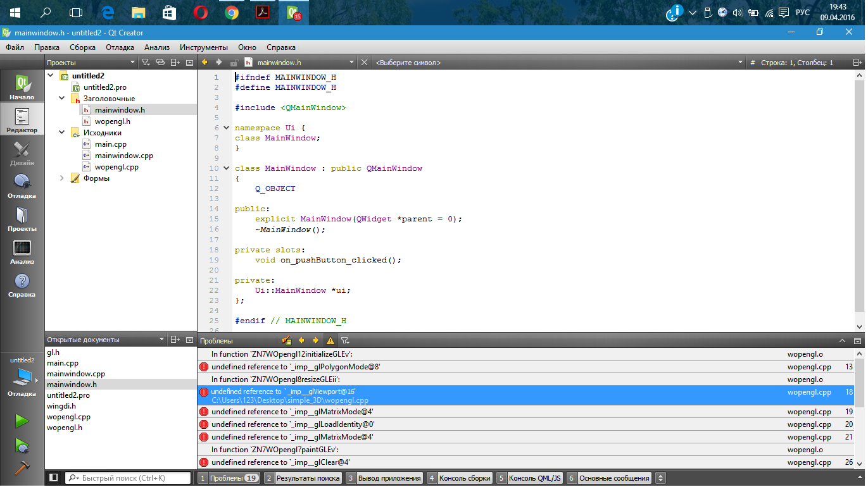Fold the class MainWindow block

(x=226, y=168)
